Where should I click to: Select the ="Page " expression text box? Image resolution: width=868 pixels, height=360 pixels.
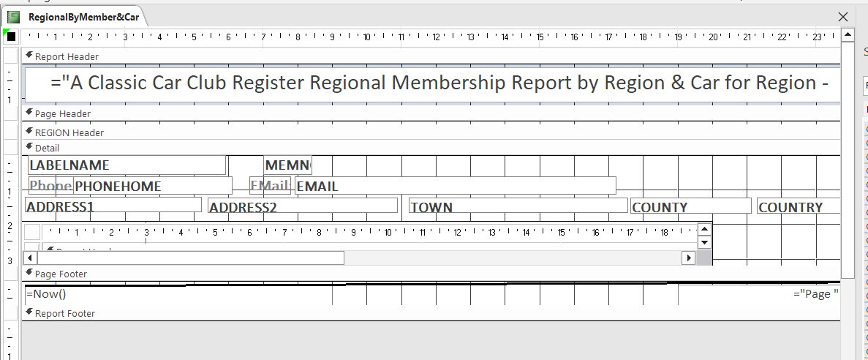(x=759, y=294)
